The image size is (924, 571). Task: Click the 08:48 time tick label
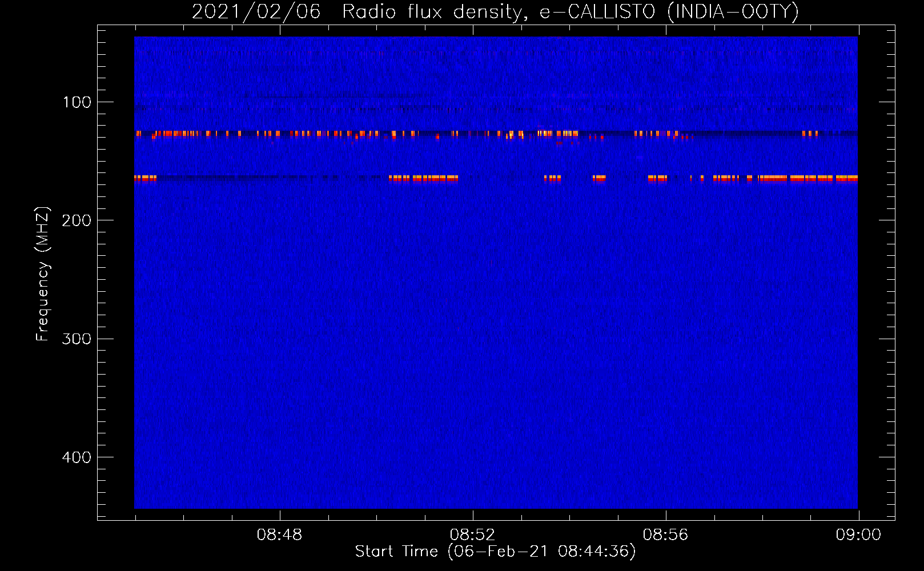(x=279, y=535)
